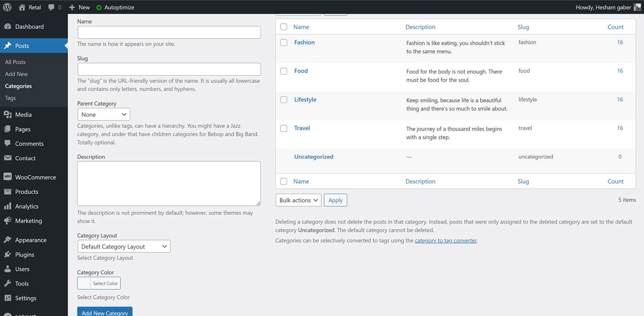The height and width of the screenshot is (316, 644).
Task: Open the Fashion category link
Action: pos(304,42)
